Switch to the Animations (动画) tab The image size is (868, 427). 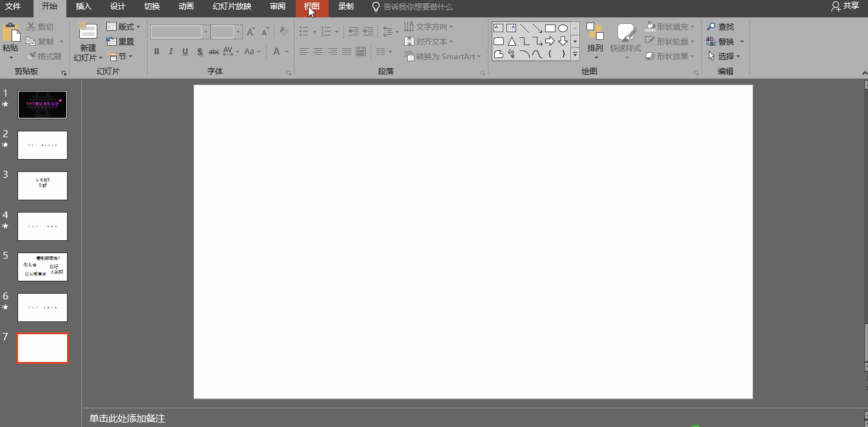(186, 6)
